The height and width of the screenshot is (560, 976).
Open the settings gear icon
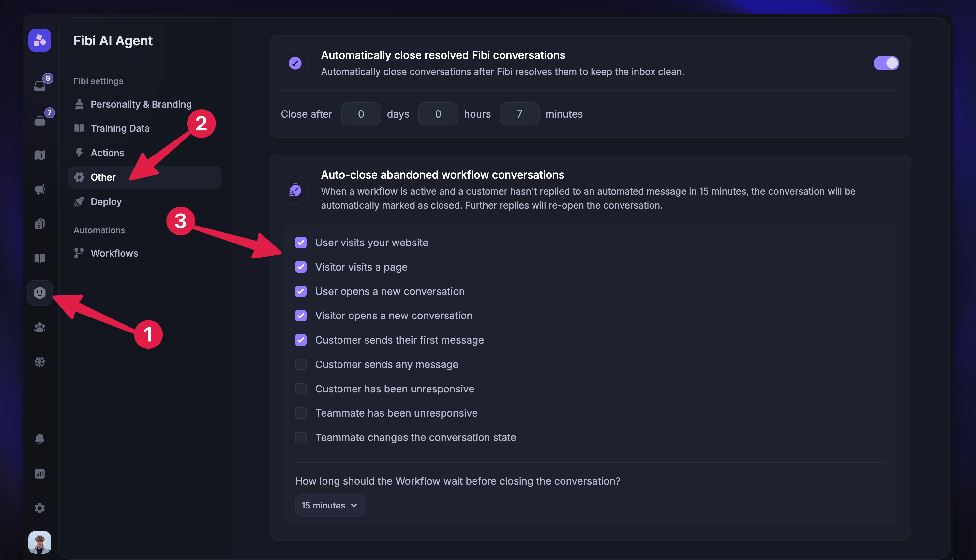[x=40, y=508]
